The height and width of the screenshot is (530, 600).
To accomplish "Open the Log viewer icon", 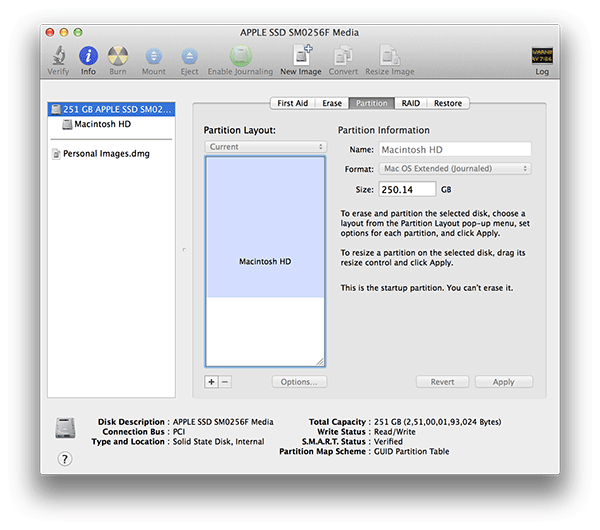I will tap(541, 56).
